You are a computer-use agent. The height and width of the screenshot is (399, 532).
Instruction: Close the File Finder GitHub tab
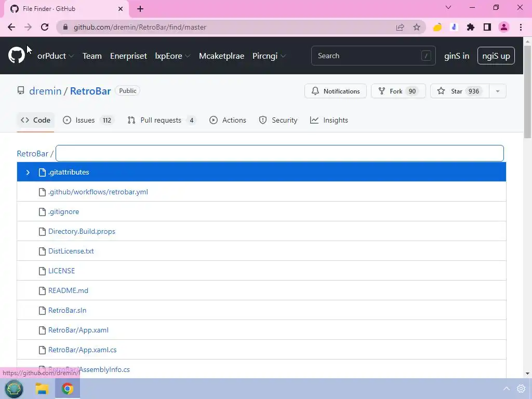(x=121, y=9)
